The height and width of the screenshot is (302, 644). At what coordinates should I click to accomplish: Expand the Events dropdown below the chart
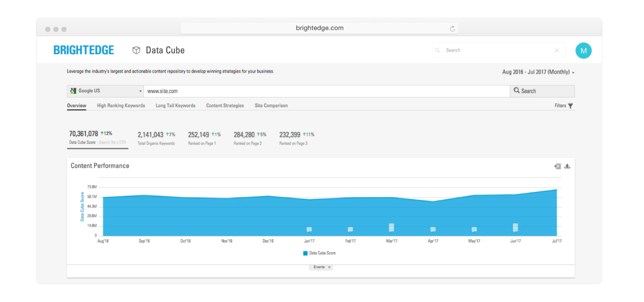tap(321, 267)
